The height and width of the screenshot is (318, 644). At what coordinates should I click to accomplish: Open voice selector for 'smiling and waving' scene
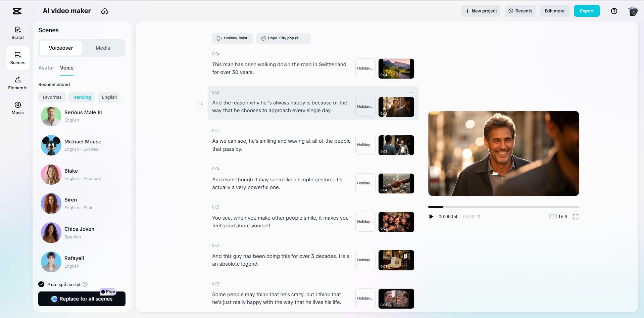pos(365,145)
